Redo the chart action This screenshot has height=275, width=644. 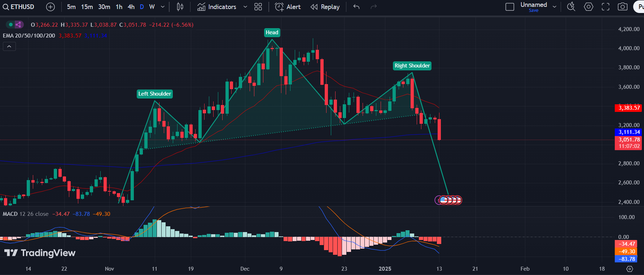(374, 7)
